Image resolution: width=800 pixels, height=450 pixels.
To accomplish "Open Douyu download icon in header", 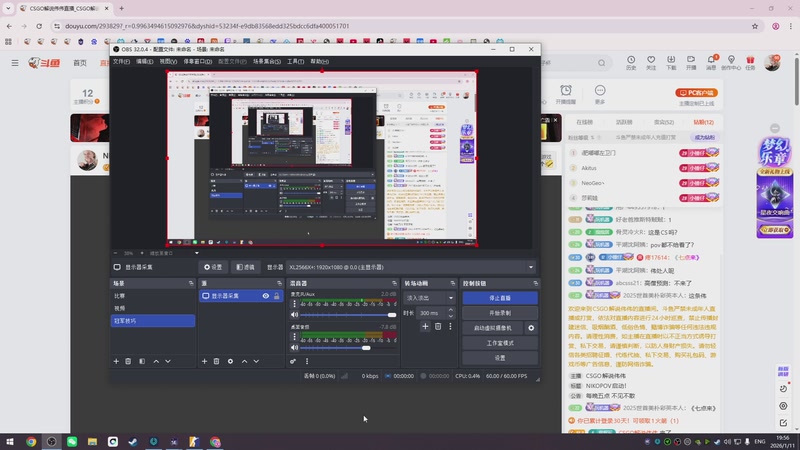I will coord(671,63).
